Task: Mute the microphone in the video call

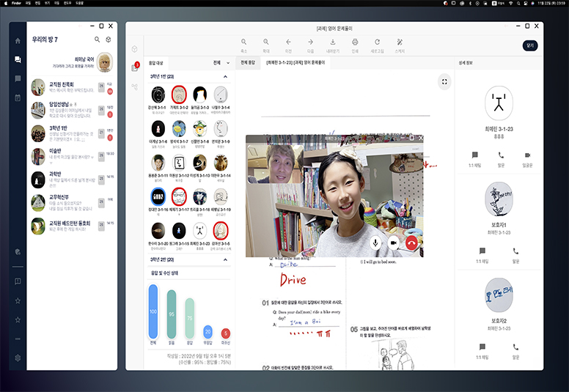Action: 375,243
